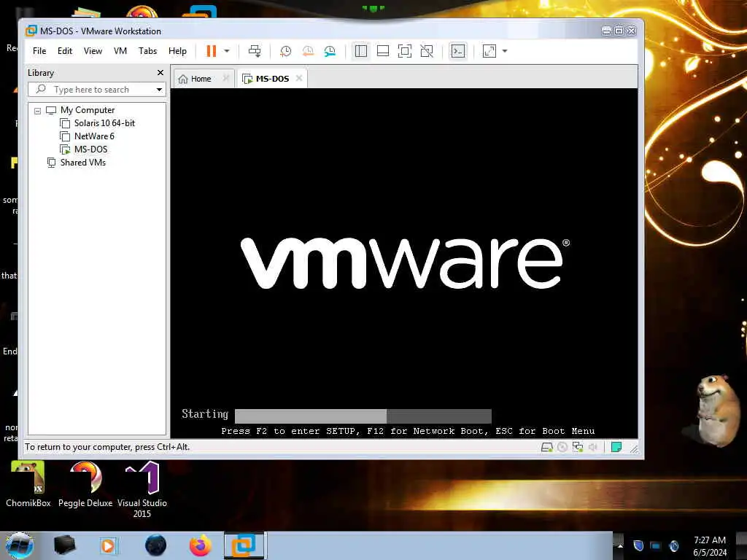Switch to Unity mode icon
747x560 pixels.
click(x=427, y=51)
